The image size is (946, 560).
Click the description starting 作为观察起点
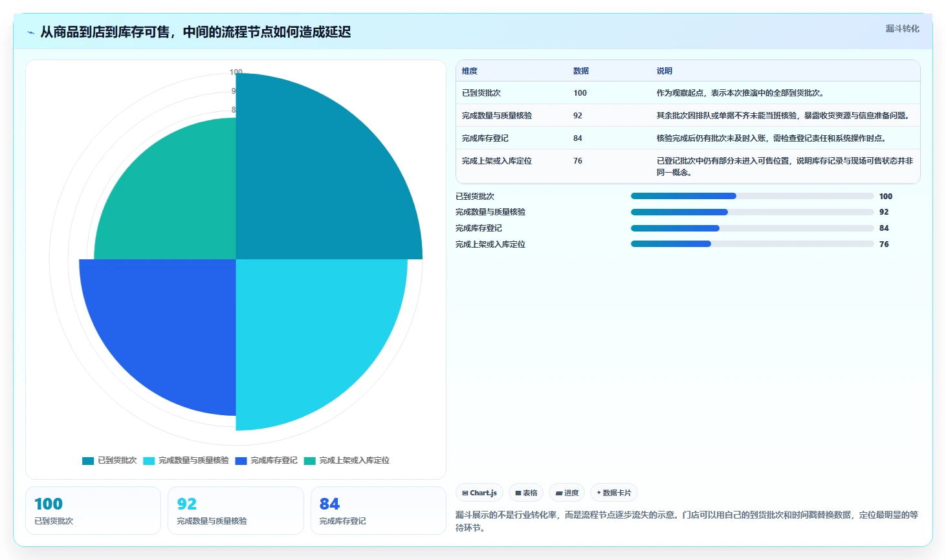742,93
